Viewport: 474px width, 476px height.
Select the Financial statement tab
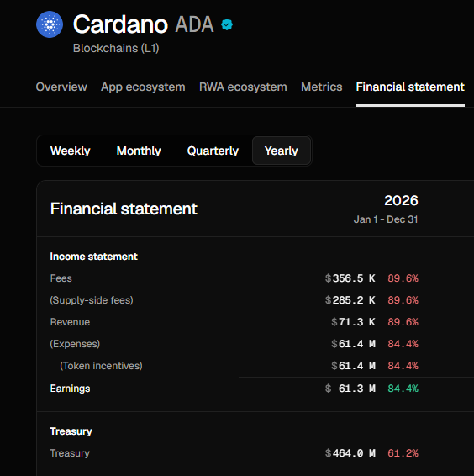(410, 87)
